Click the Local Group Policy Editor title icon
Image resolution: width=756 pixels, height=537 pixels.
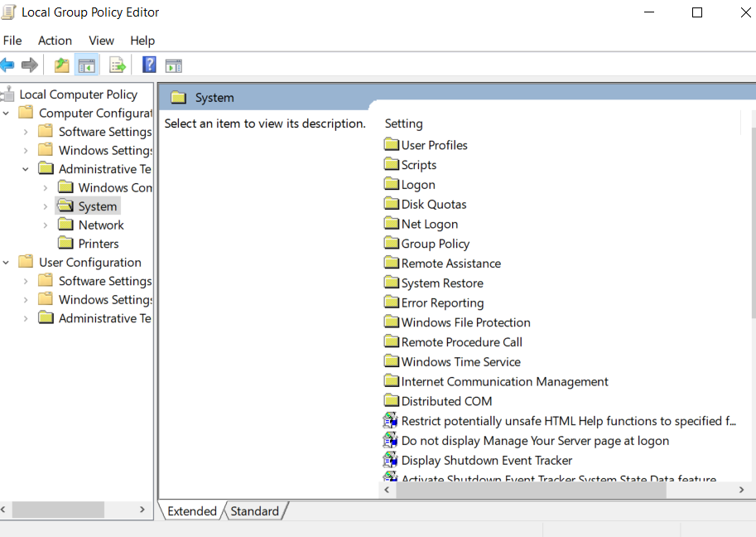pos(8,12)
